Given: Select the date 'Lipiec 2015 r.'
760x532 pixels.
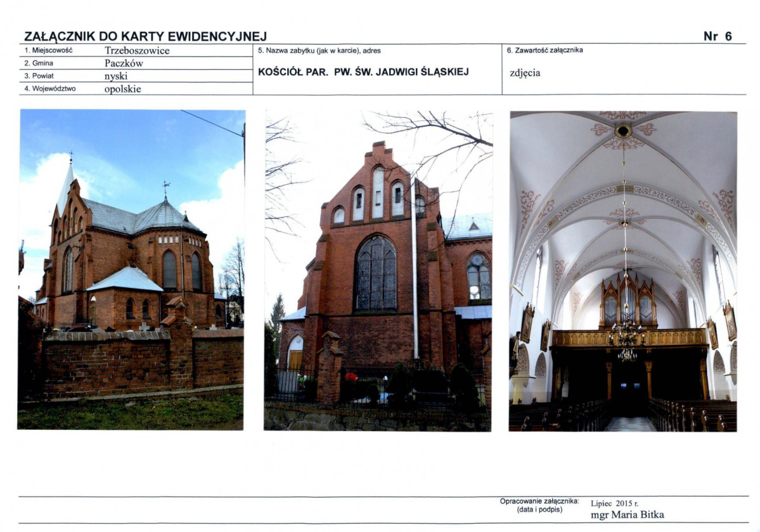Looking at the screenshot, I should click(615, 503).
